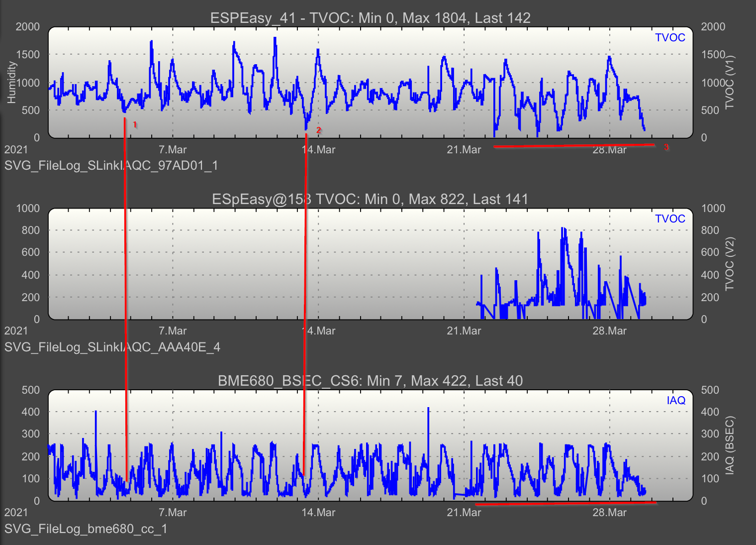Click inside the BME680 IAQ chart area
The height and width of the screenshot is (545, 756).
(x=371, y=445)
